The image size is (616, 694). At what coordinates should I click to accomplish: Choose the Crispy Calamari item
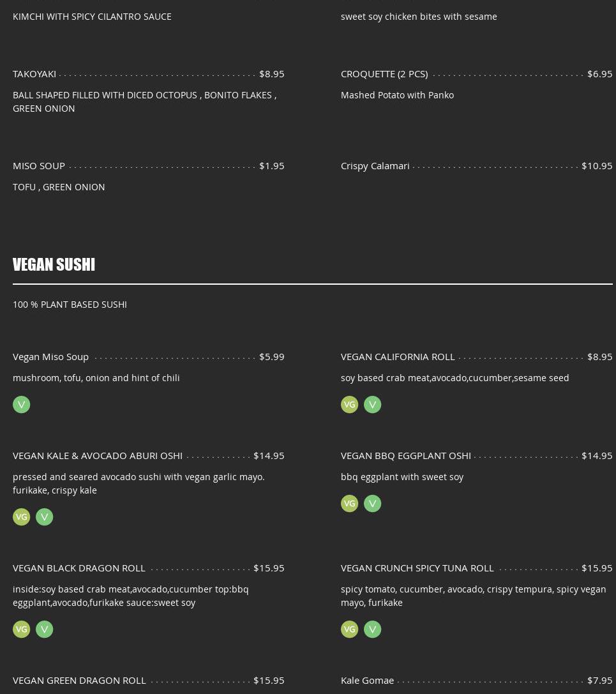375,165
